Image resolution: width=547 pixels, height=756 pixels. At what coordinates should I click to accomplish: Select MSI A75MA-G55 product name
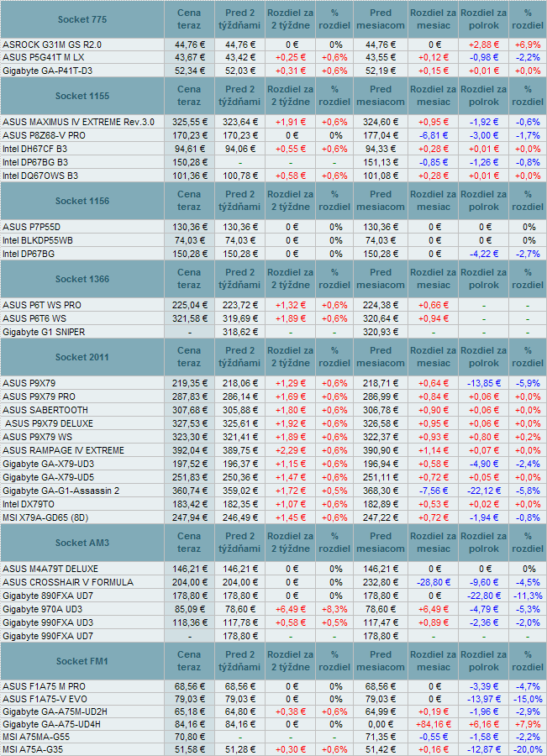(36, 738)
